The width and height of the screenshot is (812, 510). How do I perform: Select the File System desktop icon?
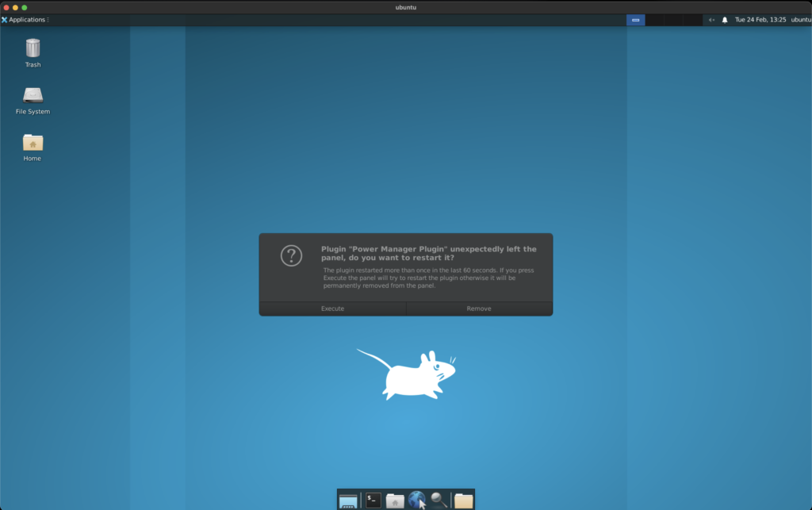(x=33, y=96)
